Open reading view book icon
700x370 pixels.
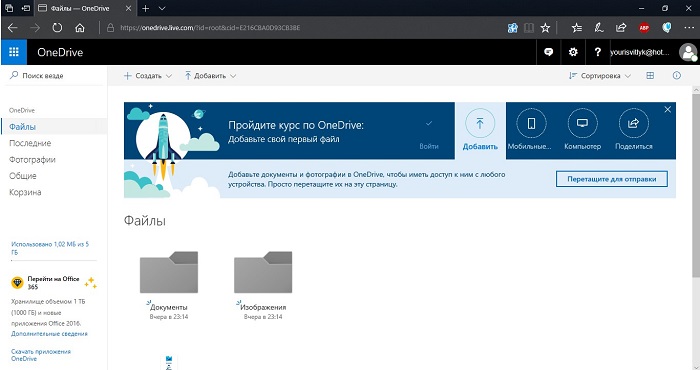[529, 28]
